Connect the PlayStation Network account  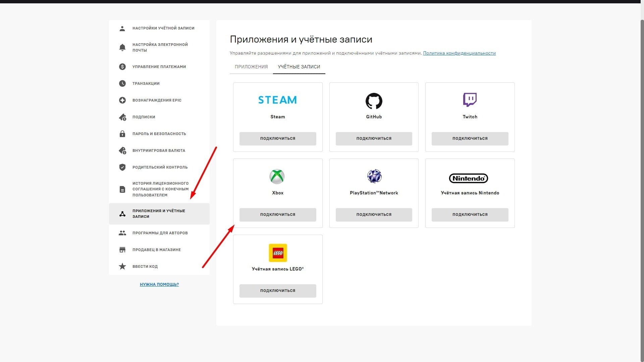coord(374,215)
